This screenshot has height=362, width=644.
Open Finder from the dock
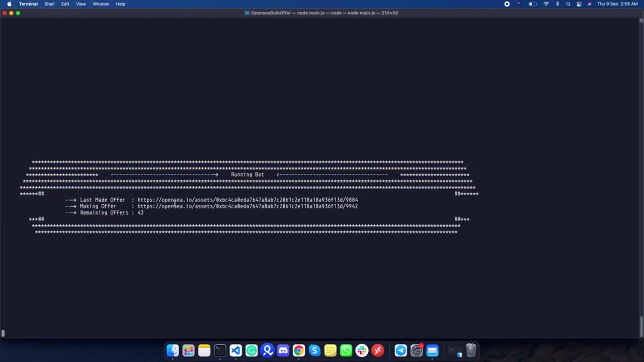pyautogui.click(x=173, y=350)
